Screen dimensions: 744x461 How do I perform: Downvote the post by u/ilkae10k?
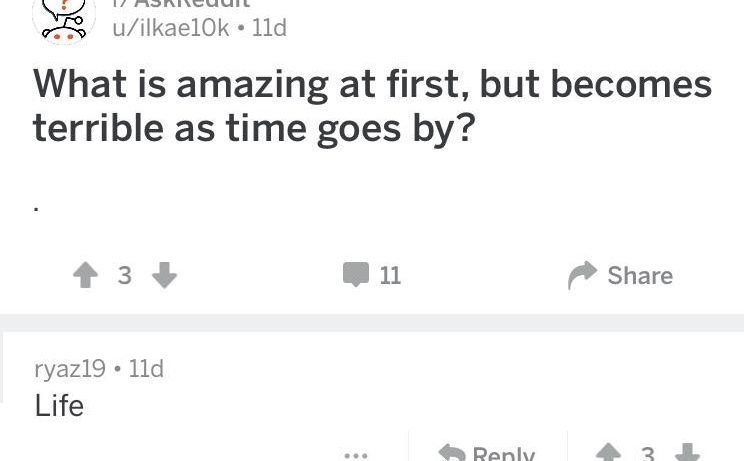pos(165,275)
